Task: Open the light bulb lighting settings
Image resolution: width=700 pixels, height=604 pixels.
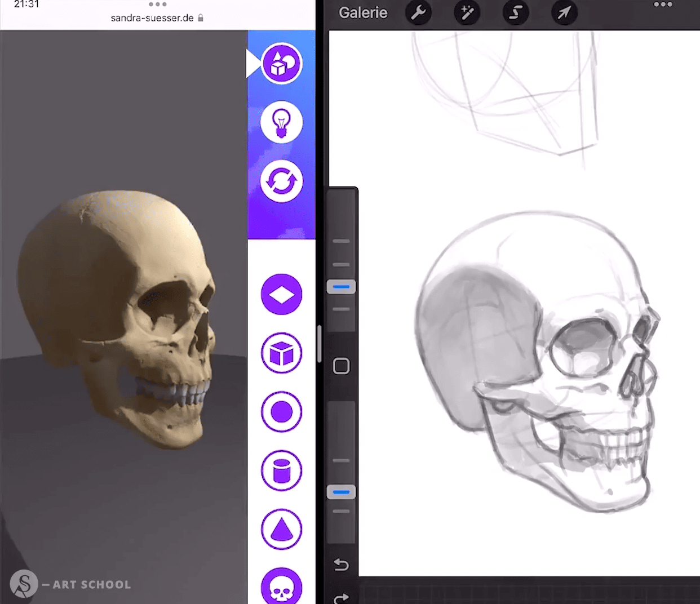Action: 282,122
